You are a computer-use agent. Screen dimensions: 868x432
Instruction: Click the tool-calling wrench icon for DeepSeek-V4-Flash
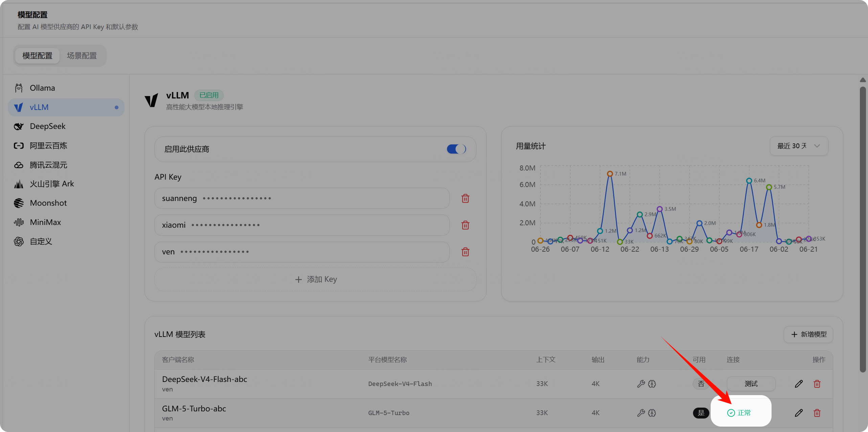click(641, 384)
